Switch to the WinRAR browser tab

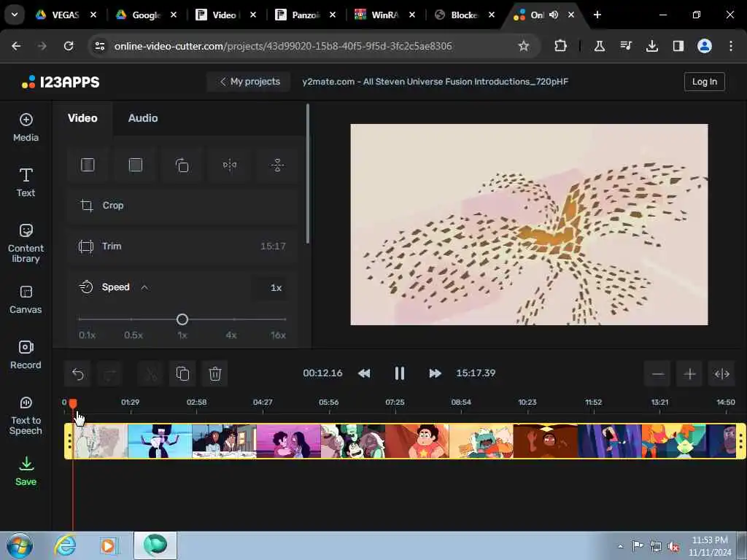coord(384,15)
